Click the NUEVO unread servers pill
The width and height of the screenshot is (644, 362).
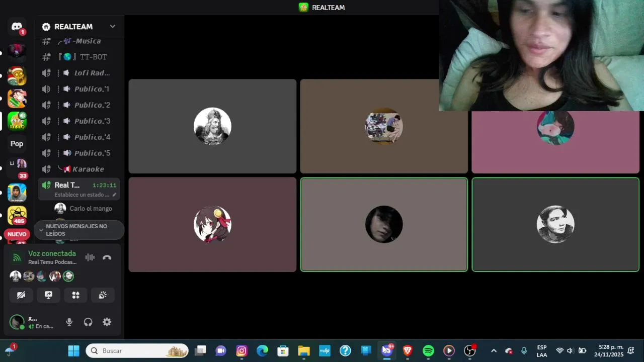(17, 234)
